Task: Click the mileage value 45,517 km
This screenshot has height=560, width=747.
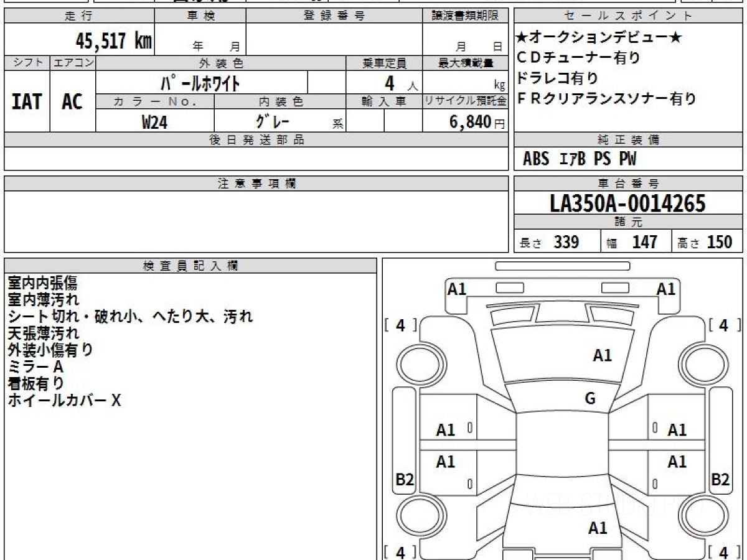Action: (114, 41)
